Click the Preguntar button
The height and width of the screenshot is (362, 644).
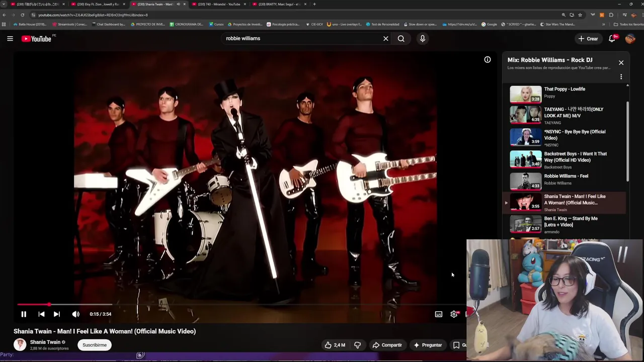coord(427,345)
